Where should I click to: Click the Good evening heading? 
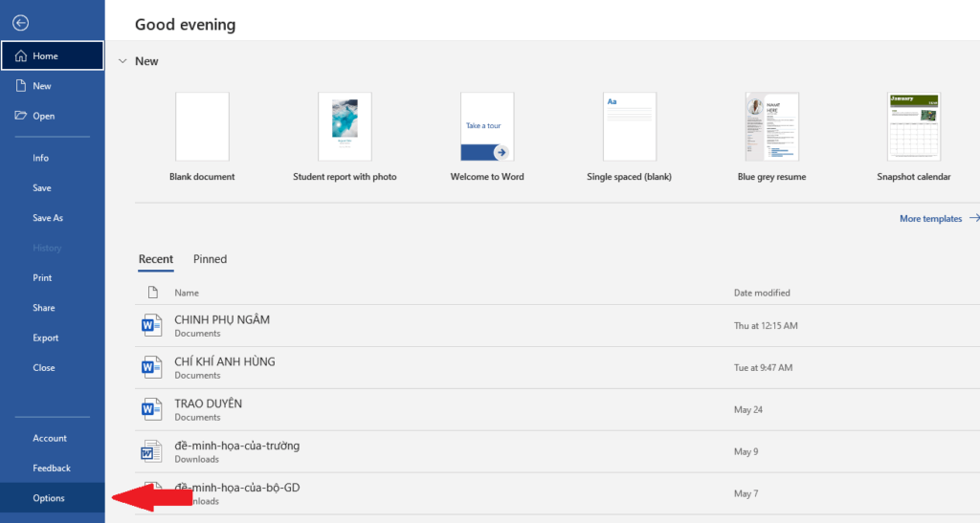point(185,24)
